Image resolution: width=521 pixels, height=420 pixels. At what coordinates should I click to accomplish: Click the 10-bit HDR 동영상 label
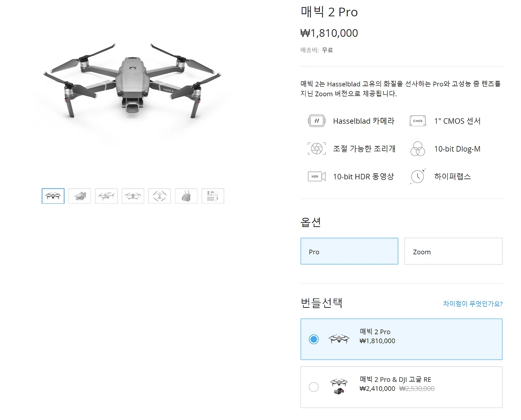tap(363, 176)
